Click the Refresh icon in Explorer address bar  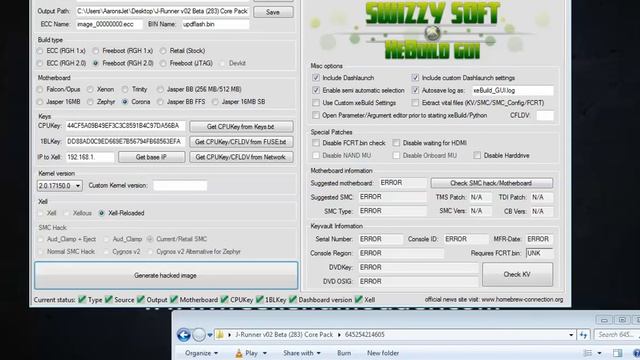583,335
